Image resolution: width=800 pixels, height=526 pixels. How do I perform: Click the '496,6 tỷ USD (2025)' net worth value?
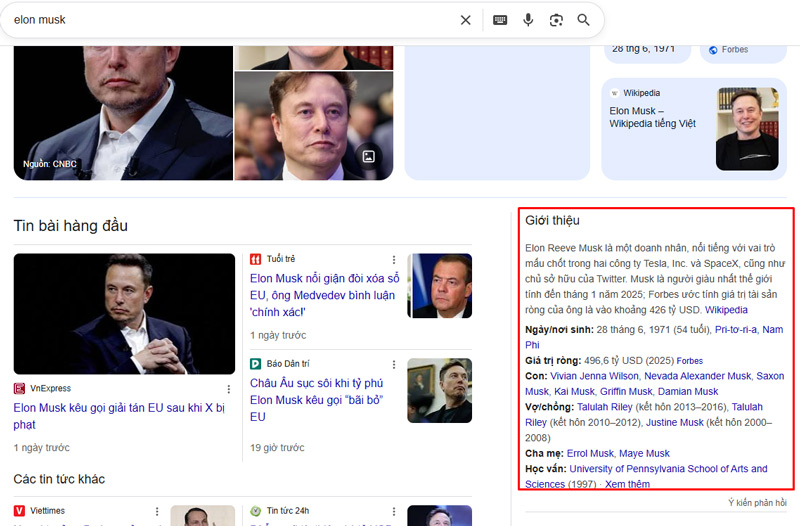[629, 361]
